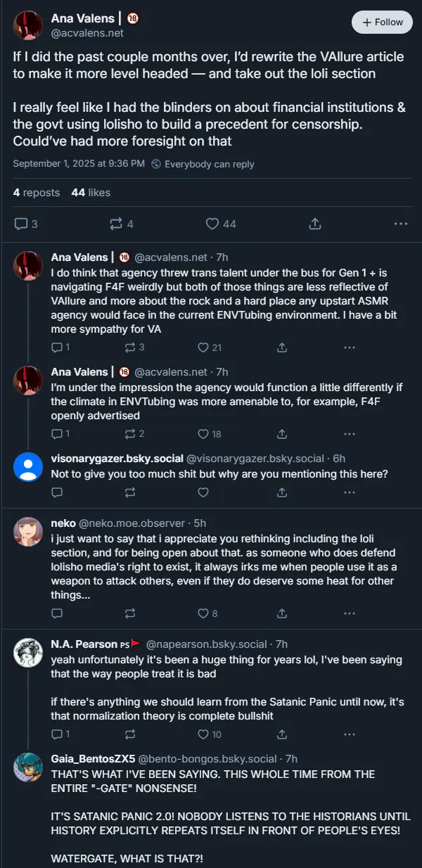The image size is (422, 868).
Task: Open more options on visonarygazer's reply
Action: (350, 492)
